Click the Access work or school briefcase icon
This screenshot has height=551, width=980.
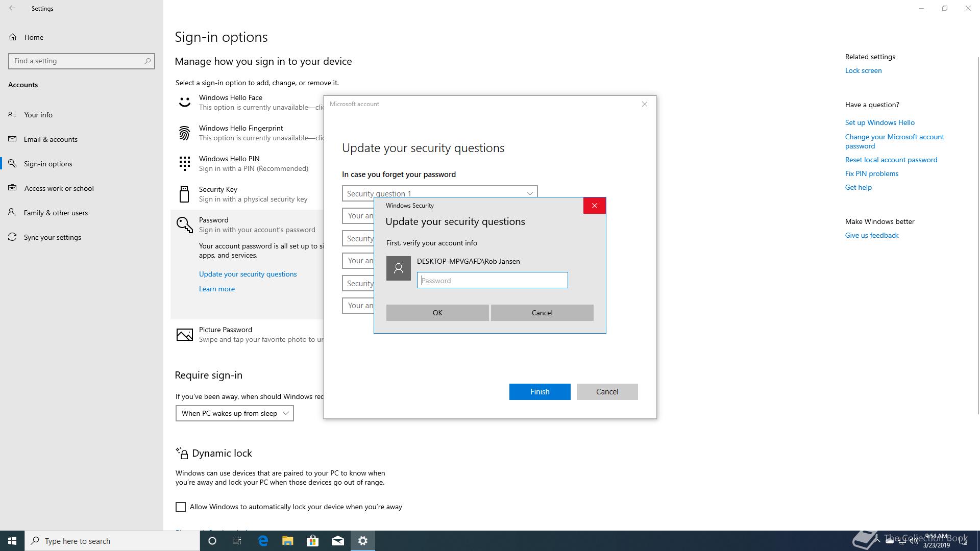pos(12,188)
